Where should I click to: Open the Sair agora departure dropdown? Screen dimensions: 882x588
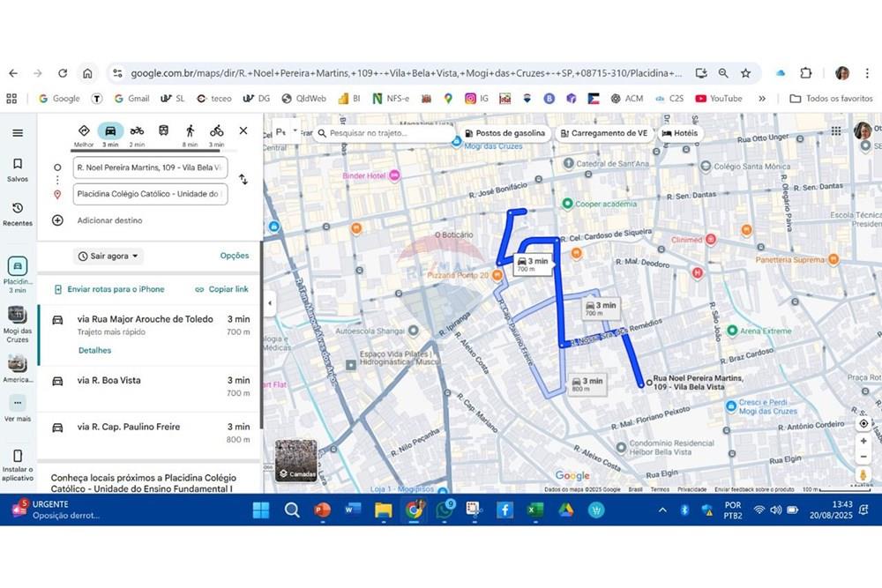[x=108, y=257]
